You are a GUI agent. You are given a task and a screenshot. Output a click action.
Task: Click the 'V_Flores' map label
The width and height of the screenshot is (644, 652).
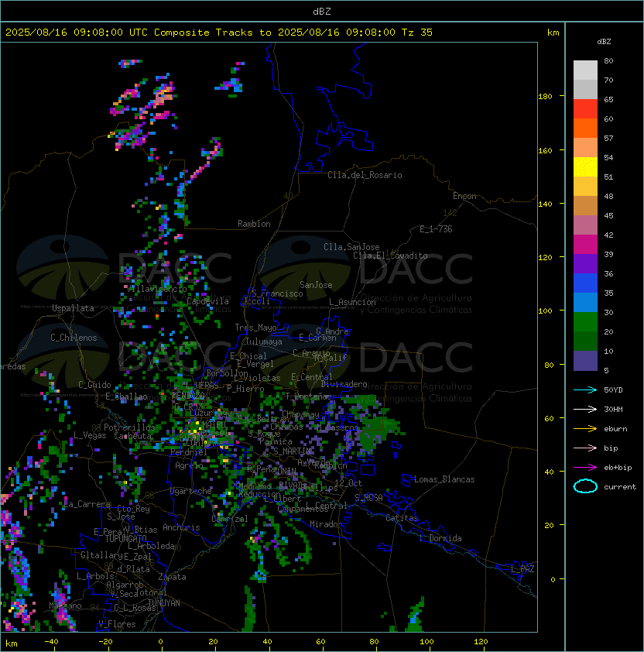point(117,624)
